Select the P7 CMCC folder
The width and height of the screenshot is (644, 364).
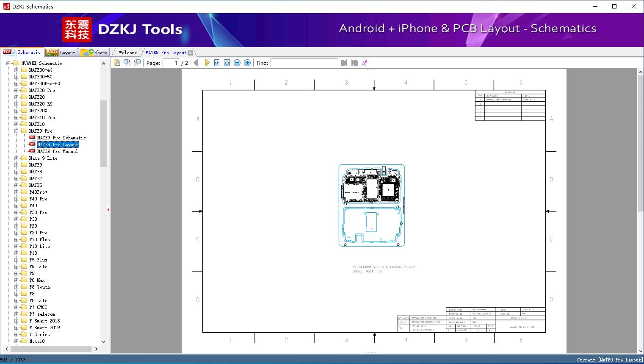(x=38, y=307)
